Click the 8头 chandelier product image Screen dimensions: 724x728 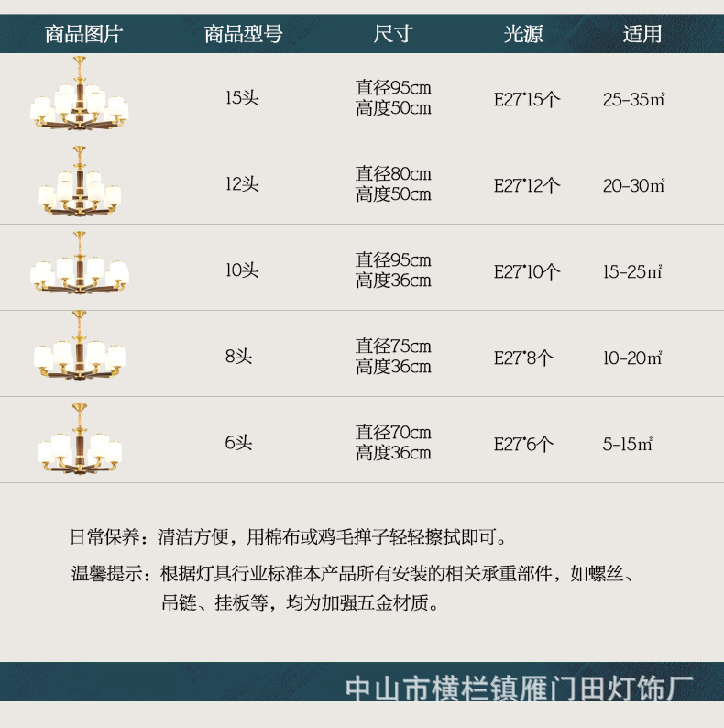click(x=80, y=345)
